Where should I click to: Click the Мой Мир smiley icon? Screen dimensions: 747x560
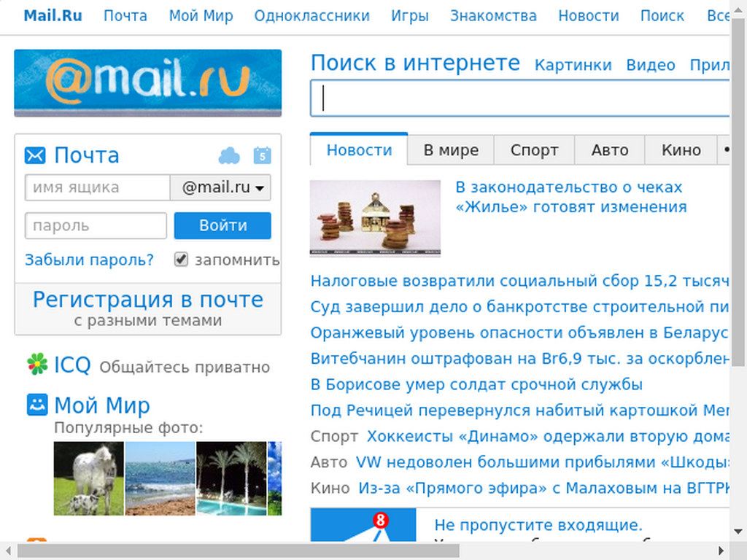point(37,405)
